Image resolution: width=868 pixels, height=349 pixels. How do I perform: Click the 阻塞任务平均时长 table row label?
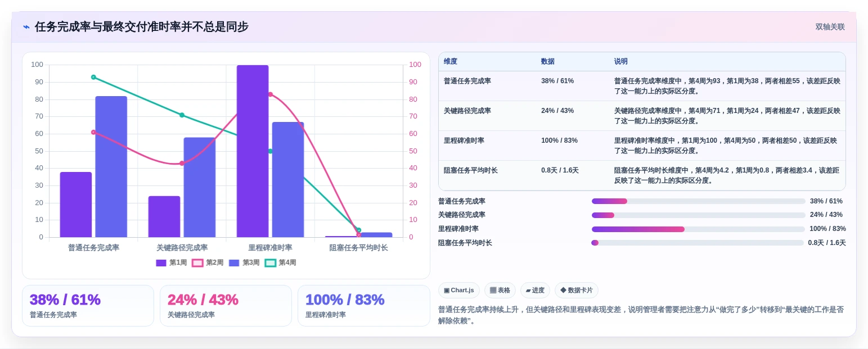pos(471,170)
